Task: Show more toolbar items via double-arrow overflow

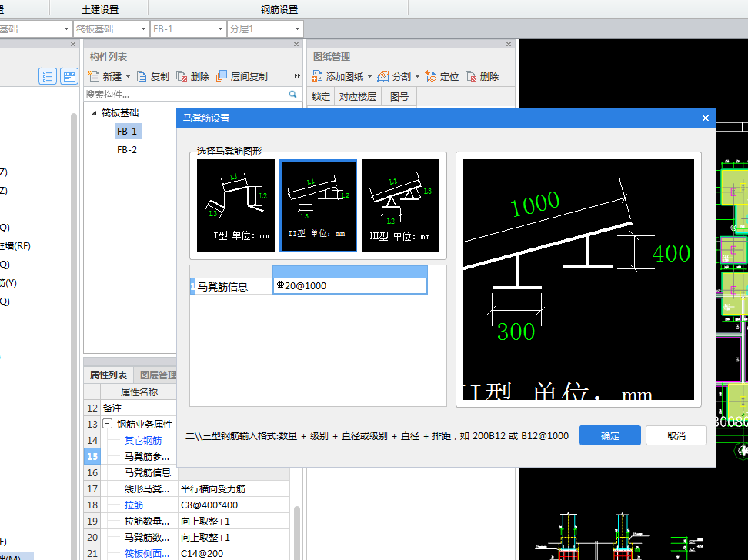Action: coord(297,76)
